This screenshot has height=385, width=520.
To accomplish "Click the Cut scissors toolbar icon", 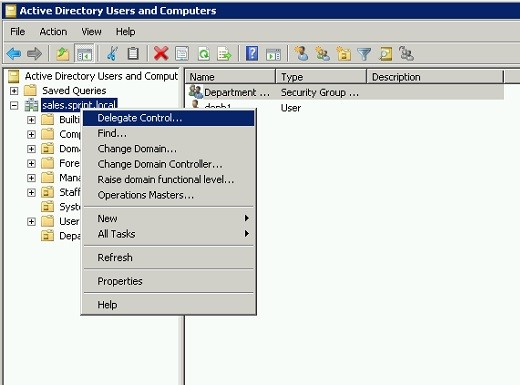I will click(112, 53).
